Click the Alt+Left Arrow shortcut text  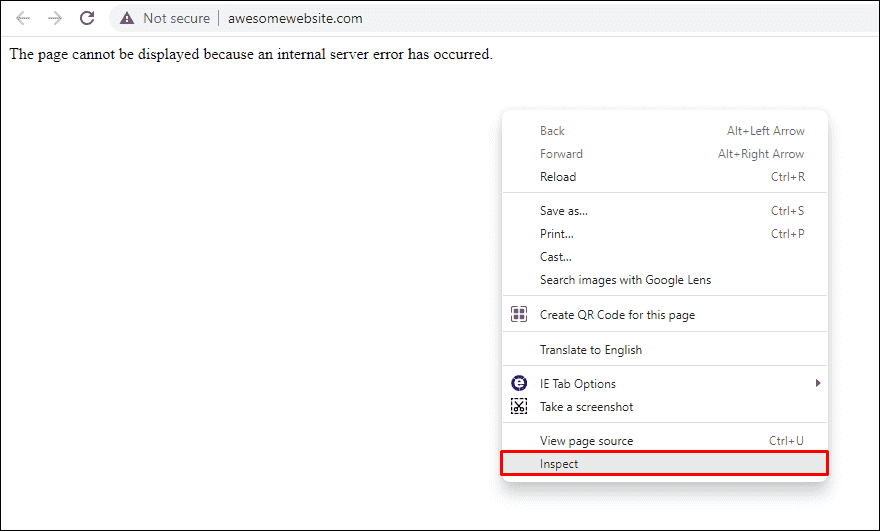pyautogui.click(x=766, y=131)
